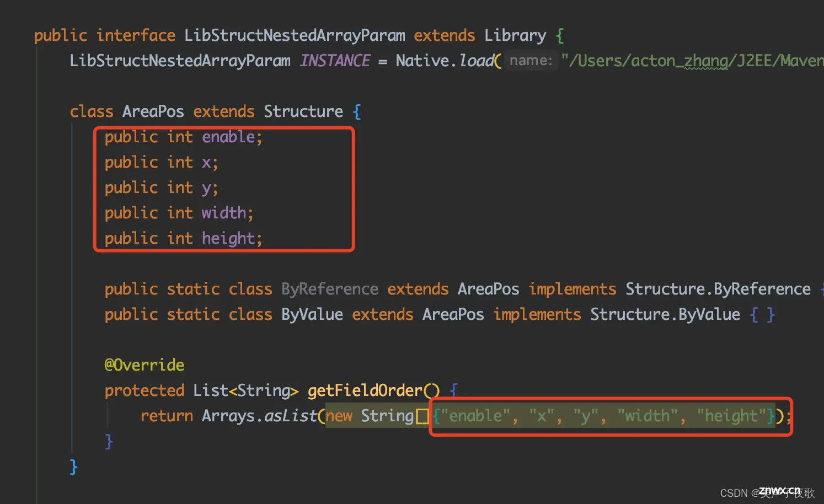Viewport: 824px width, 504px height.
Task: Click the closing brace of getFieldOrder method
Action: tap(109, 441)
